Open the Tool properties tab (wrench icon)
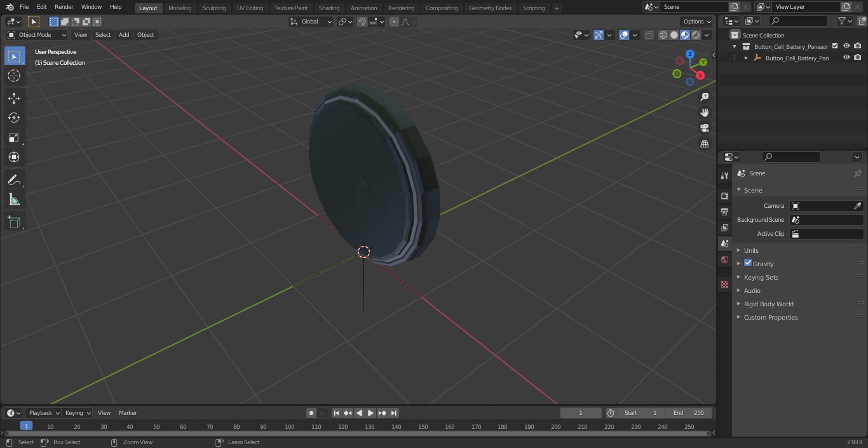 click(x=724, y=175)
